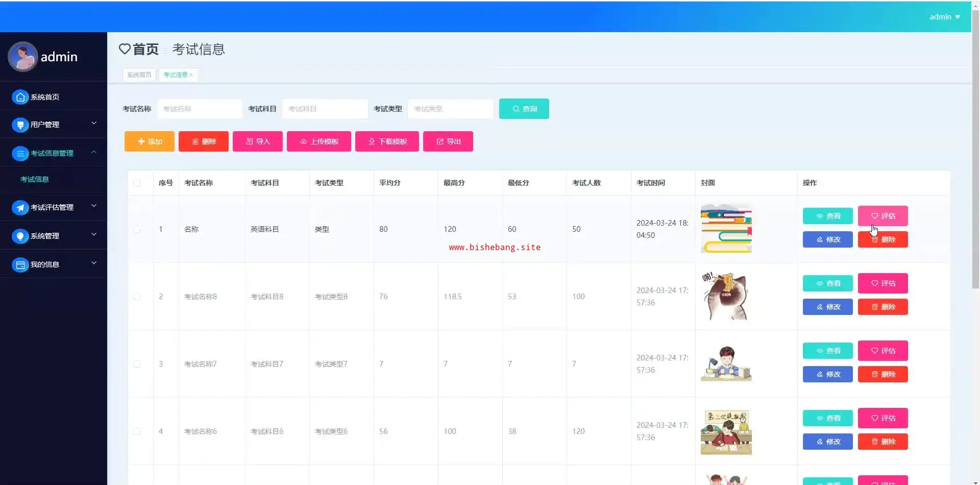Collapse the 考试信息管理 menu chevron

click(x=94, y=152)
